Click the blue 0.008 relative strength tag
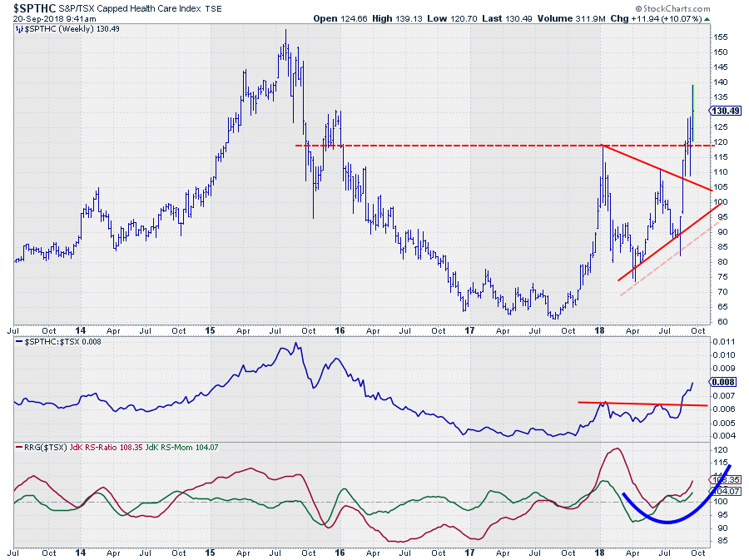The image size is (749, 560). click(722, 382)
